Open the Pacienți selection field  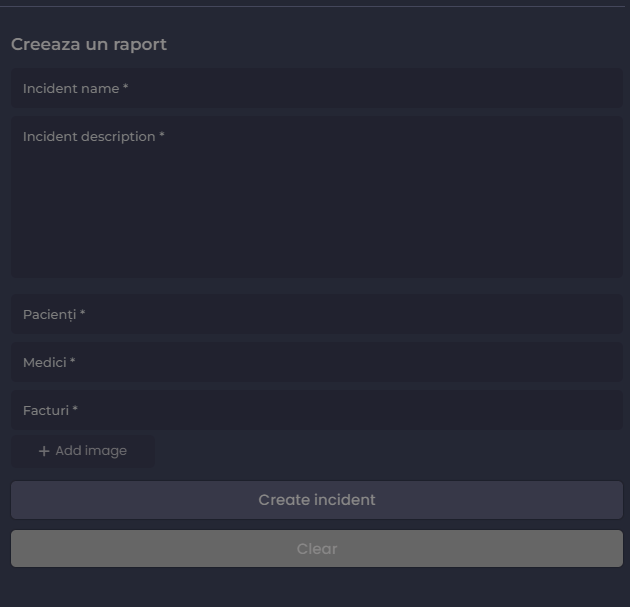[316, 314]
